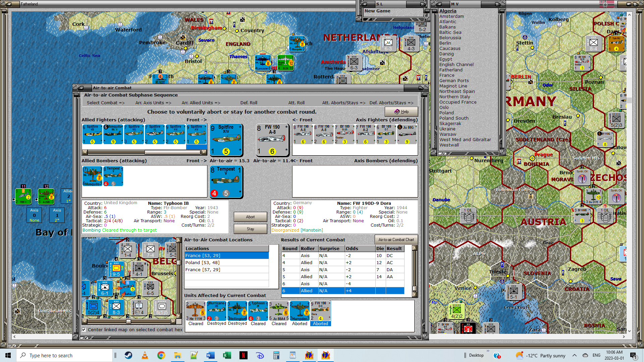The image size is (644, 362).
Task: Select the Mosquito counter in Allied Bombers row
Action: click(92, 176)
